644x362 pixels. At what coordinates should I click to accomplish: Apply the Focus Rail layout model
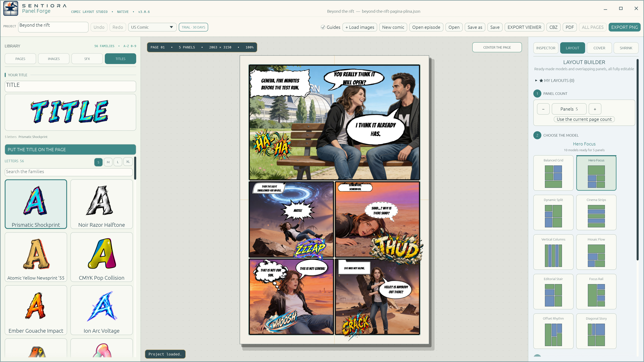coord(596,292)
